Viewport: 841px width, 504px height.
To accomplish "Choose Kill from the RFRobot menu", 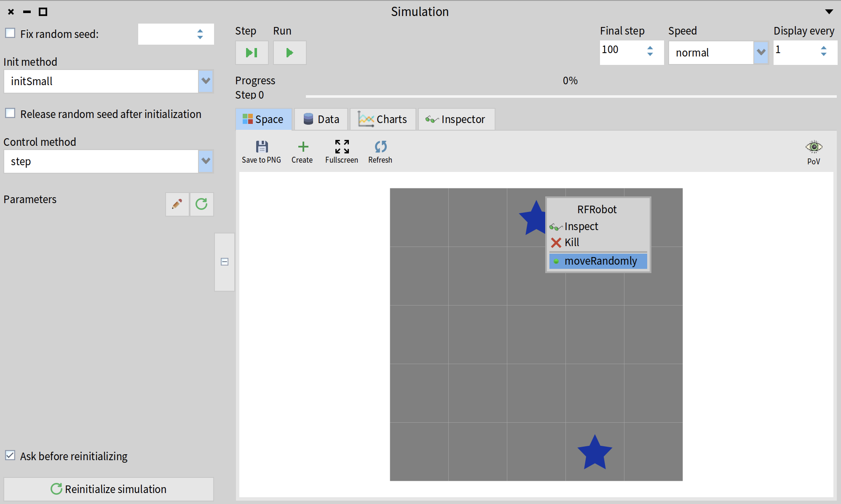I will tap(571, 242).
